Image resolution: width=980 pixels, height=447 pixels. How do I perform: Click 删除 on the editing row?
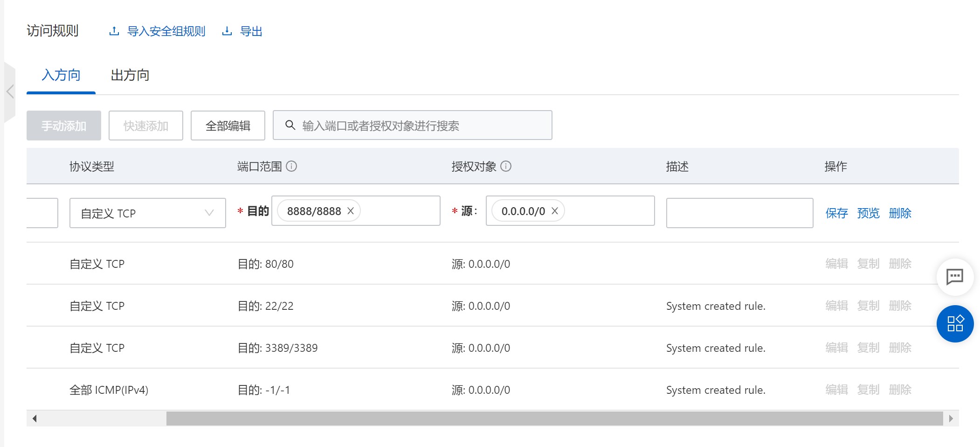[900, 213]
